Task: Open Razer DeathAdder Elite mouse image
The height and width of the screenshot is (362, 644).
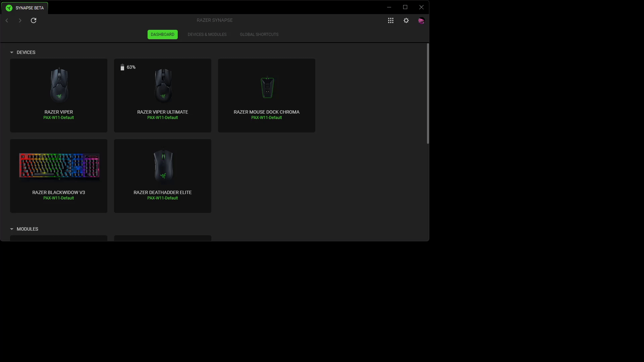Action: 163,165
